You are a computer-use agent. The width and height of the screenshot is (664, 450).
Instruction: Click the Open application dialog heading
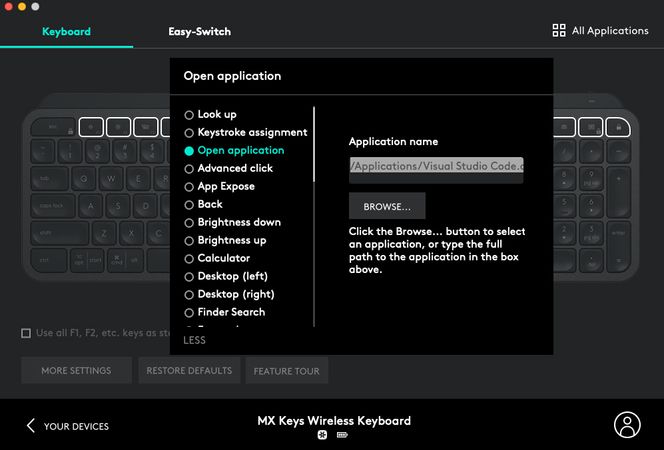(232, 76)
